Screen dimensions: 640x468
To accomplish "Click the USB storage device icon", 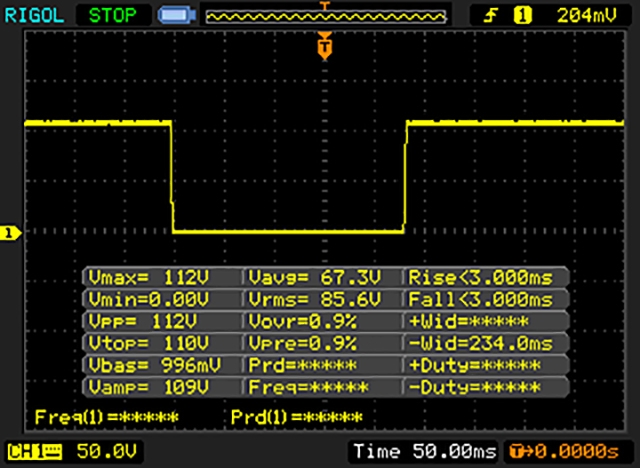I will (x=177, y=16).
